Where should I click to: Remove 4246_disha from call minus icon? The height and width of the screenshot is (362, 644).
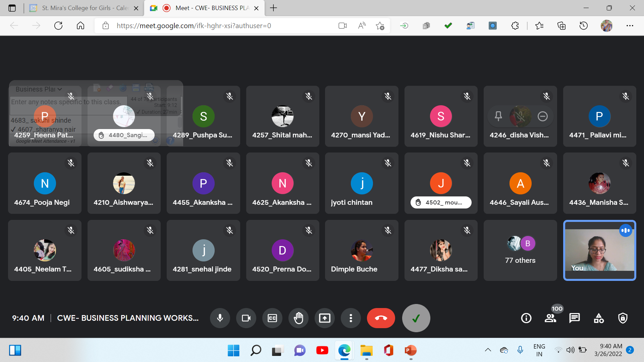tap(542, 116)
